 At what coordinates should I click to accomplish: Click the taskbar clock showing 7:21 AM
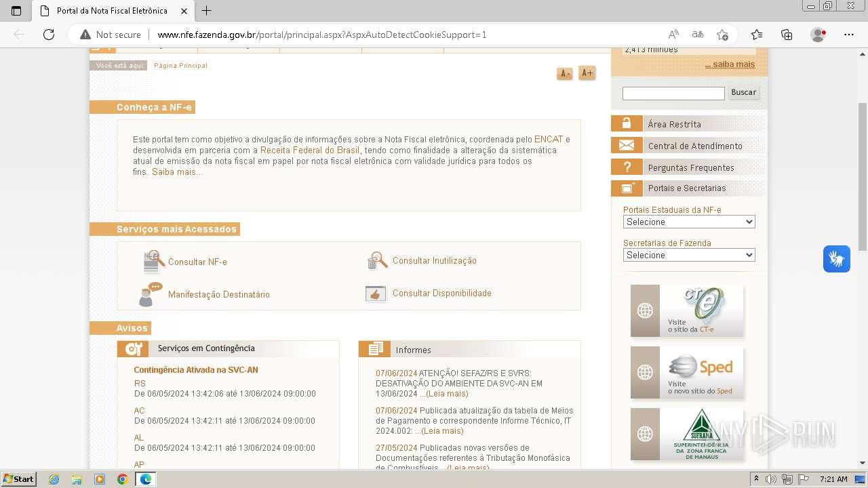pyautogui.click(x=833, y=479)
